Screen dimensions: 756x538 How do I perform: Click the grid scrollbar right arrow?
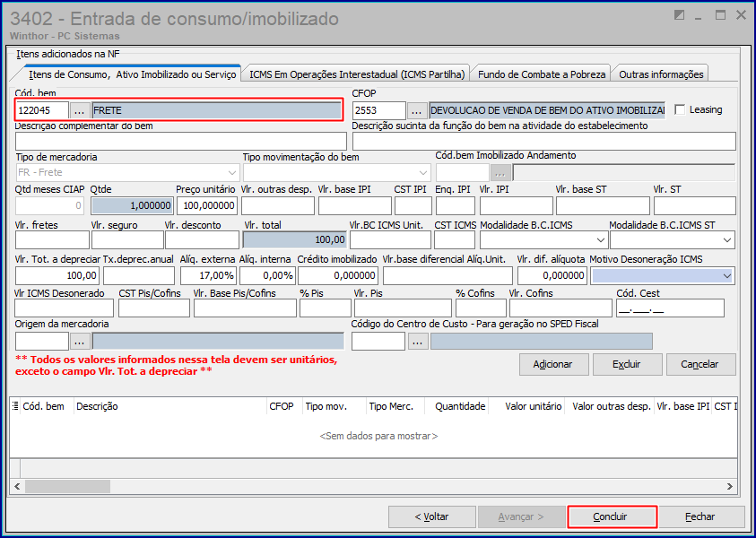729,486
